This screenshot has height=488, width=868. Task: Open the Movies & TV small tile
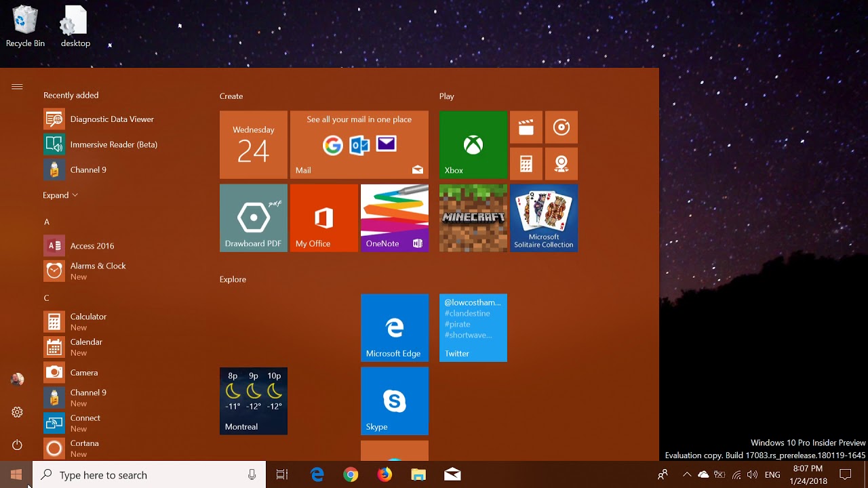pos(526,127)
